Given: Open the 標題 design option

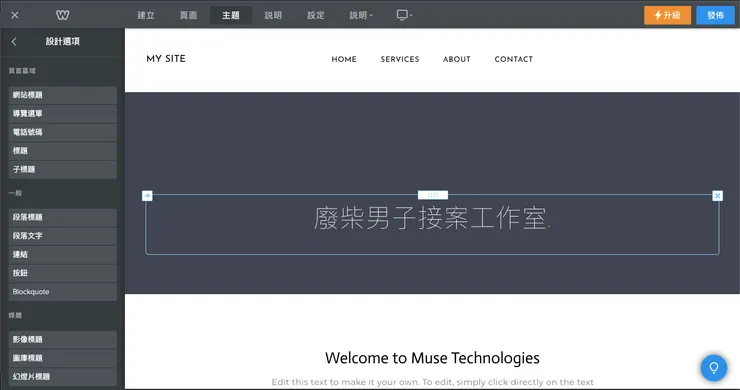Looking at the screenshot, I should [x=62, y=151].
